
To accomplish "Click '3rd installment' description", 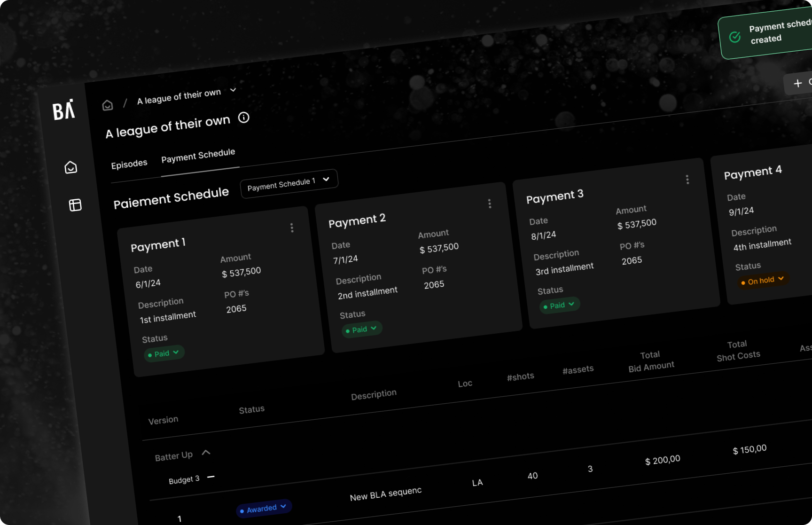I will pyautogui.click(x=565, y=269).
